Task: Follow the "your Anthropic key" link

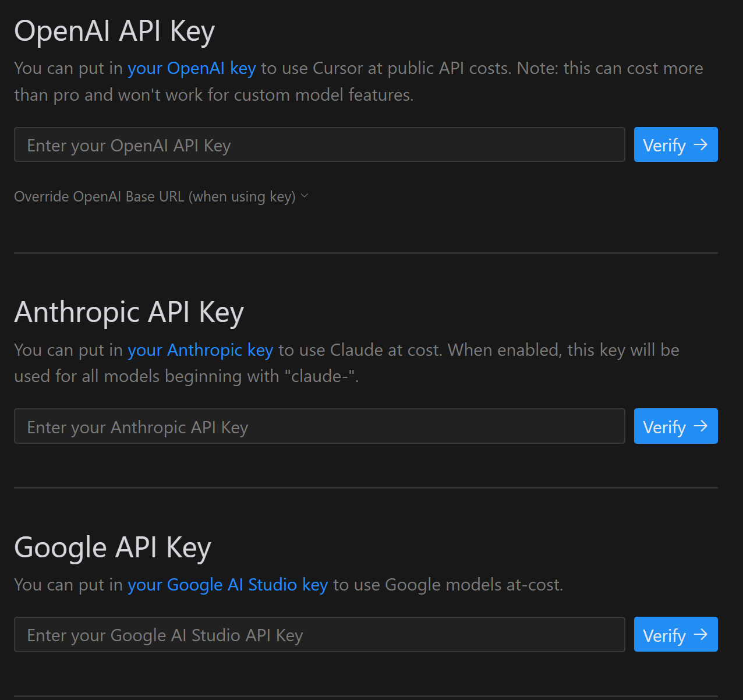Action: pyautogui.click(x=200, y=350)
